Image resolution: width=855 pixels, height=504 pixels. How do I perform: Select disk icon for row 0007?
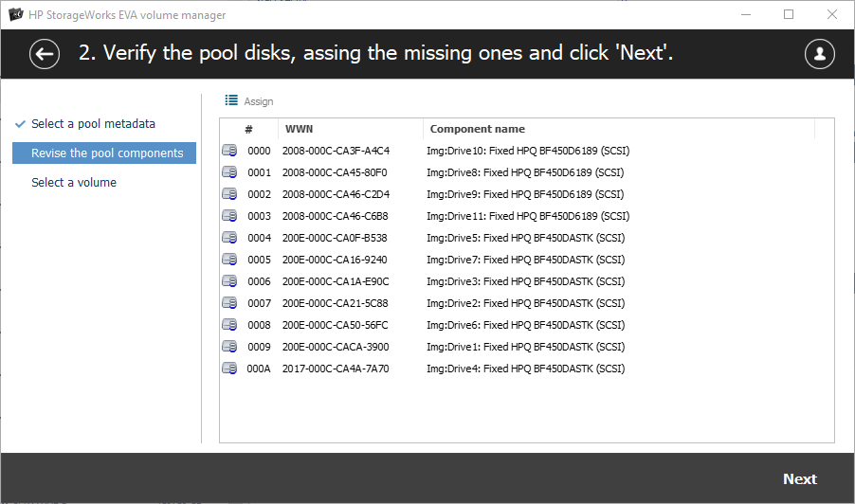tap(229, 303)
